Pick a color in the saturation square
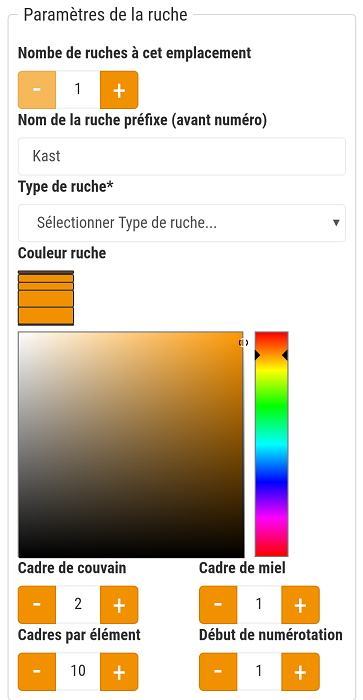The height and width of the screenshot is (700, 363). coord(131,444)
